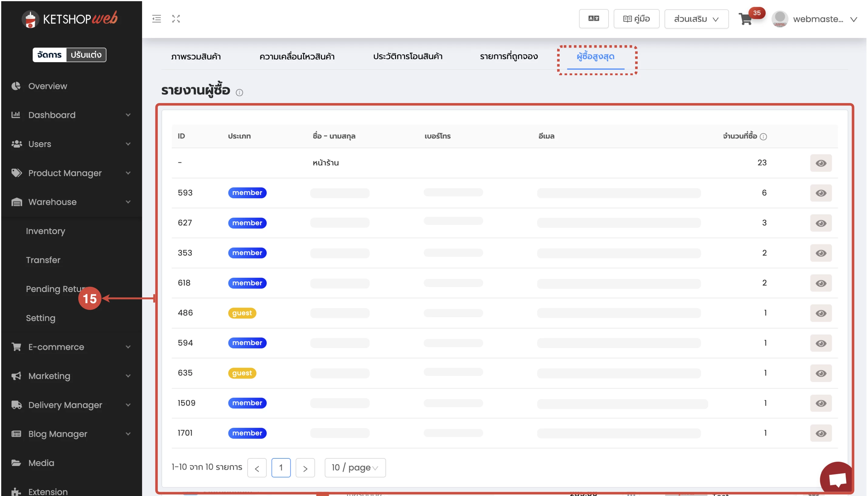
Task: Click the eye icon for หน้าร้าน row
Action: (x=821, y=163)
